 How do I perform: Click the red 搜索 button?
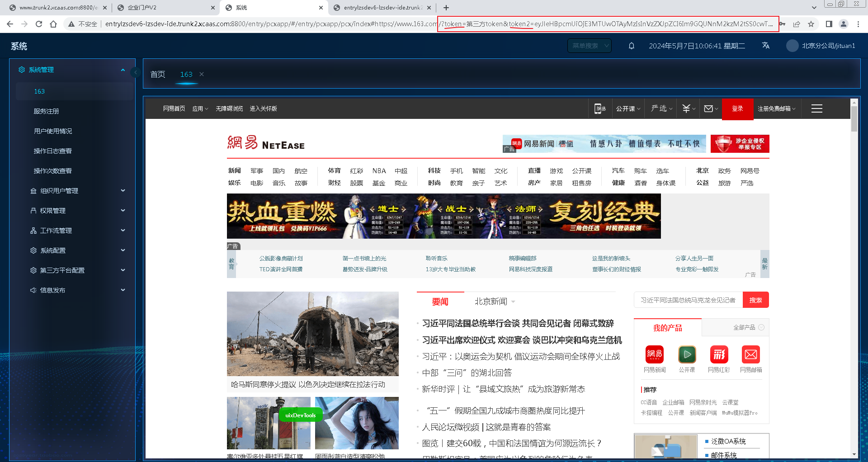click(755, 300)
